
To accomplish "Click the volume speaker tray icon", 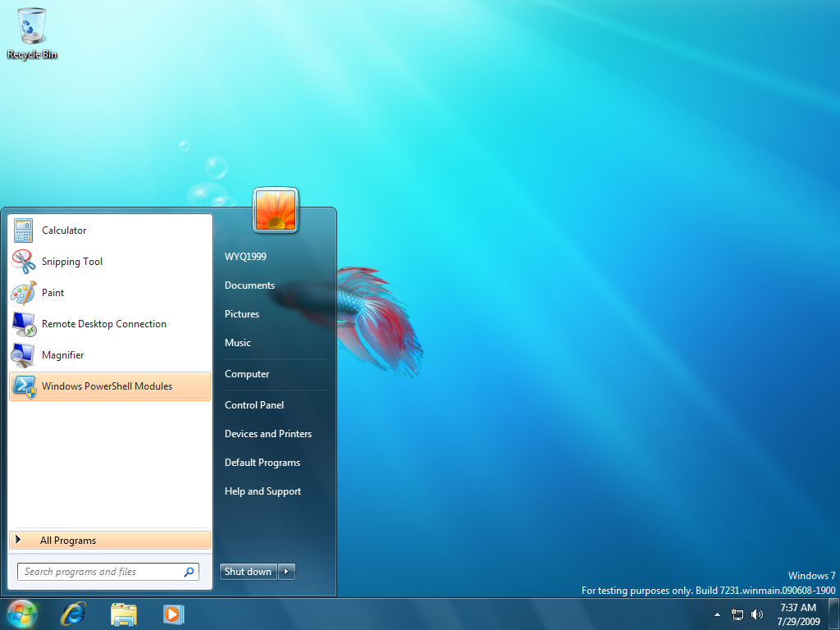I will coord(757,614).
